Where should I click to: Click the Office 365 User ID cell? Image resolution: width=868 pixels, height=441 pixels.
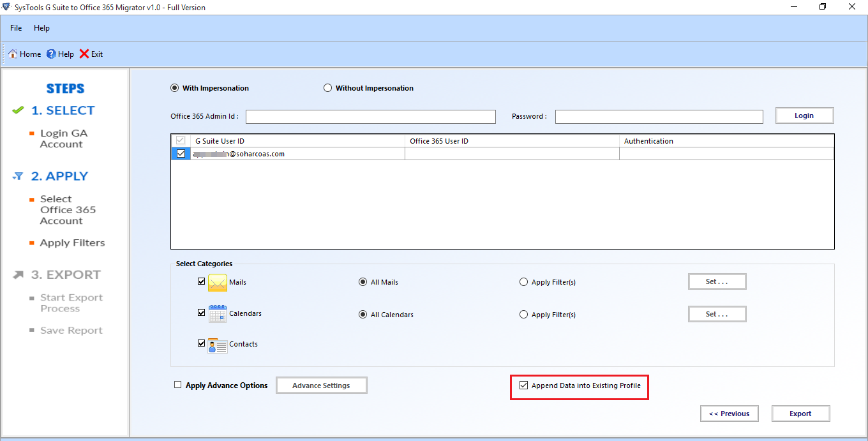click(512, 154)
